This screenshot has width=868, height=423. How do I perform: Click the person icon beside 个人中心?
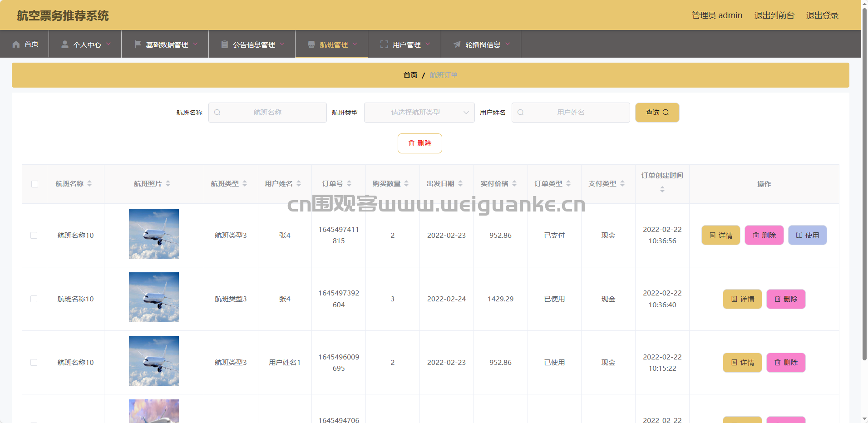tap(65, 44)
